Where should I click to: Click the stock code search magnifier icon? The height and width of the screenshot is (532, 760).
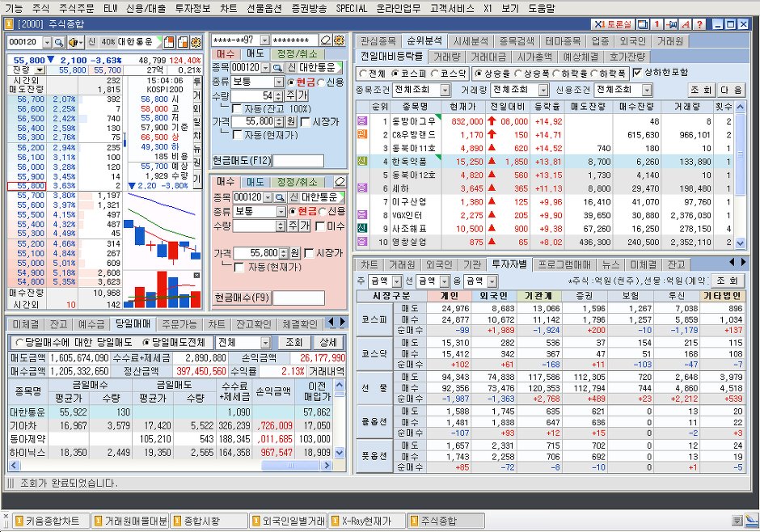59,42
